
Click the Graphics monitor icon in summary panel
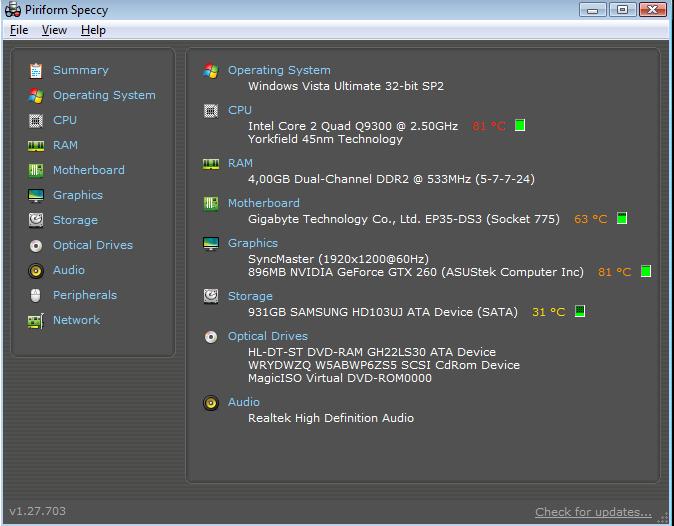(211, 243)
